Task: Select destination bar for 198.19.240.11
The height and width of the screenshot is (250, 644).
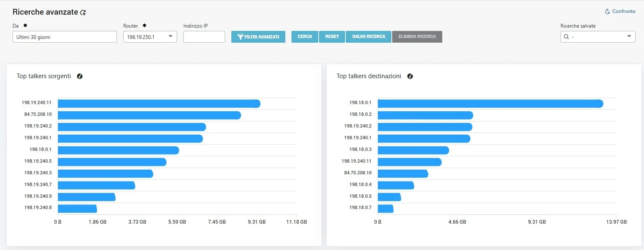Action: point(410,162)
